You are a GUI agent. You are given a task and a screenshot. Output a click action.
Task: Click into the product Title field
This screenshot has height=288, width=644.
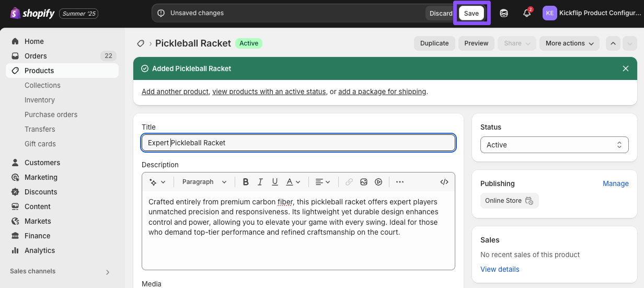[298, 143]
